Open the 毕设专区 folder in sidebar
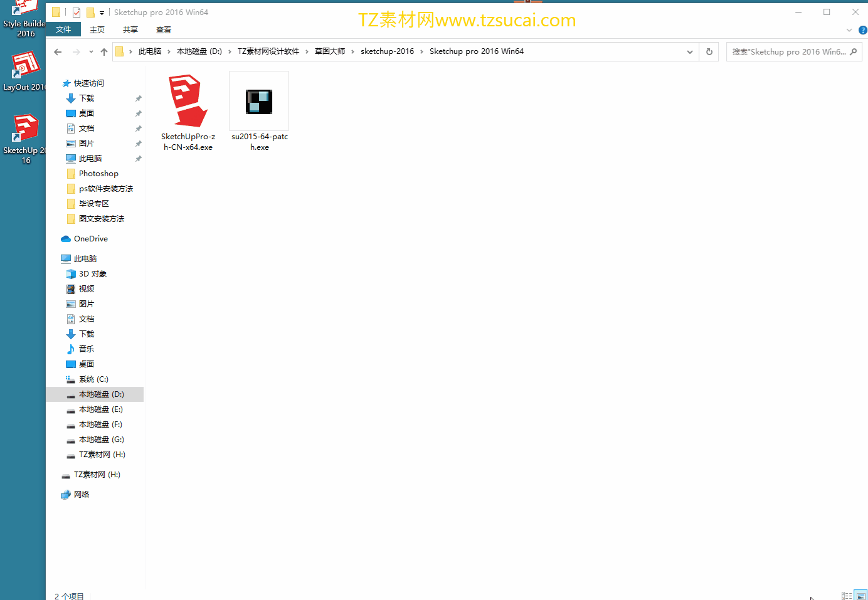This screenshot has height=600, width=868. pyautogui.click(x=94, y=204)
